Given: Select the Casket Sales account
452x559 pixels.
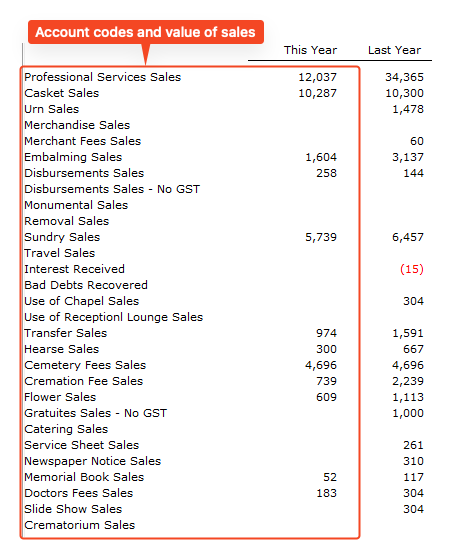Looking at the screenshot, I should (62, 93).
